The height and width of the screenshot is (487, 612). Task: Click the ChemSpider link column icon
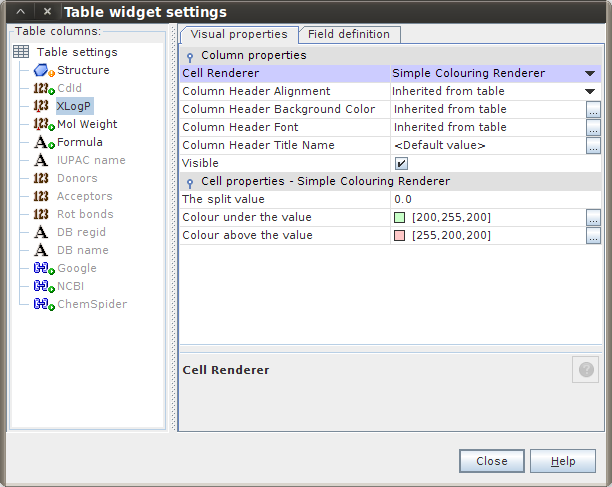click(x=42, y=304)
